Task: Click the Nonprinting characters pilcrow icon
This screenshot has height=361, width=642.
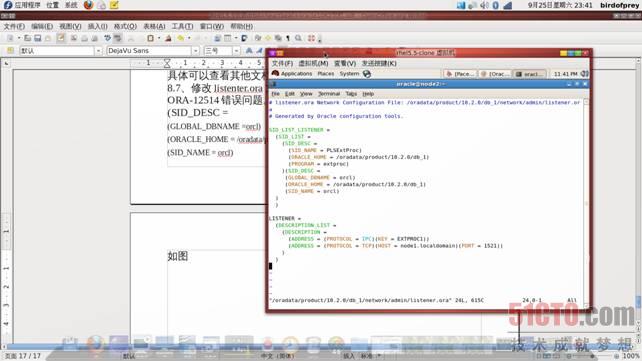Action: point(288,38)
